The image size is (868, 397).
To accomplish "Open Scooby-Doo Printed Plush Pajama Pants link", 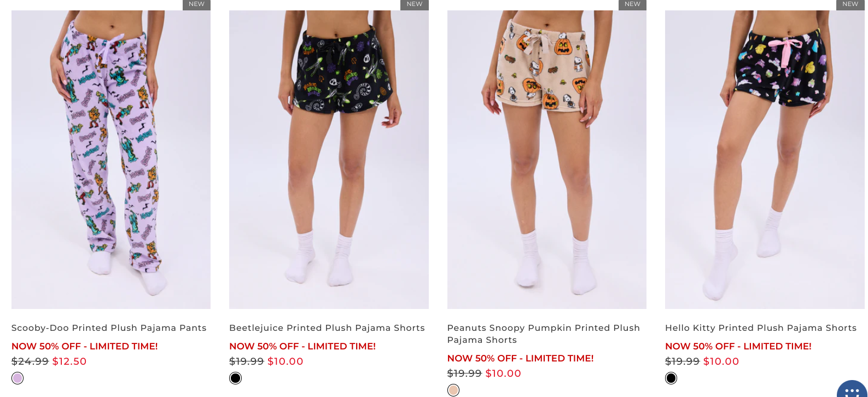I will click(x=109, y=328).
